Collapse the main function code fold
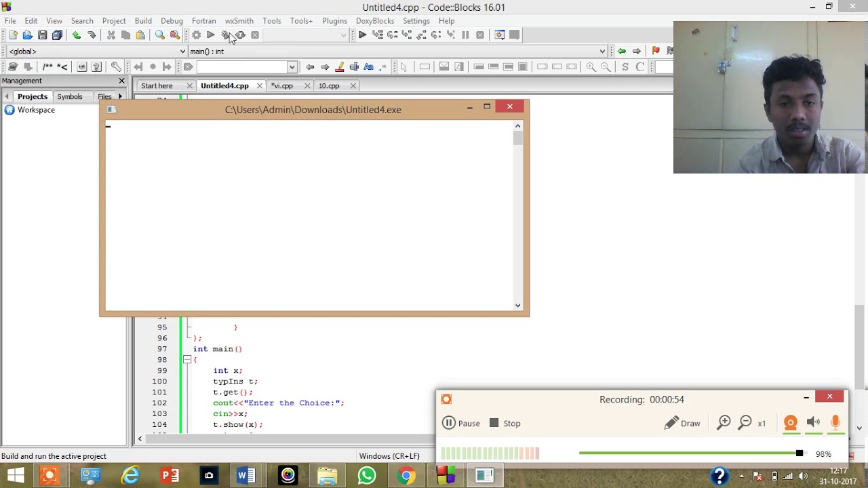 coord(186,360)
